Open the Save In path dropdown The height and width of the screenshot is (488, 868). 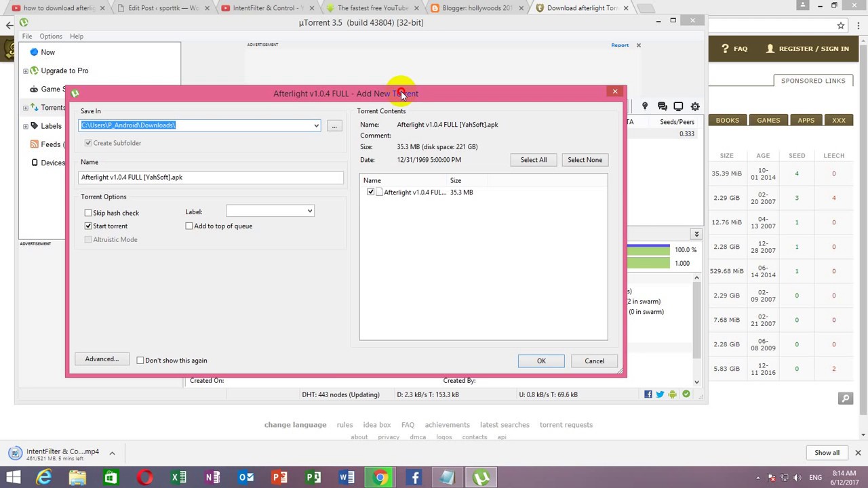click(315, 125)
